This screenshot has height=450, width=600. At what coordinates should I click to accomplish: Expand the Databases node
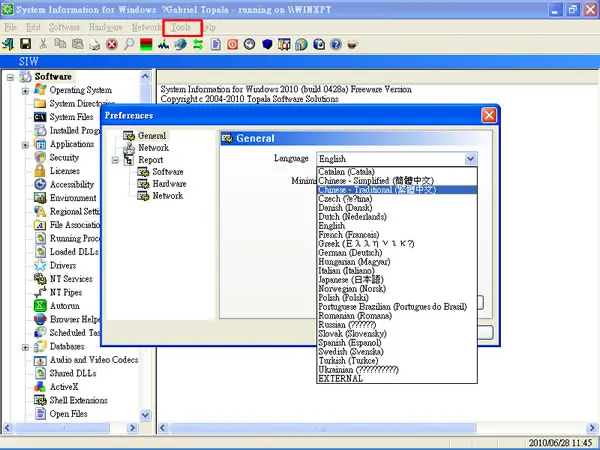tap(25, 347)
